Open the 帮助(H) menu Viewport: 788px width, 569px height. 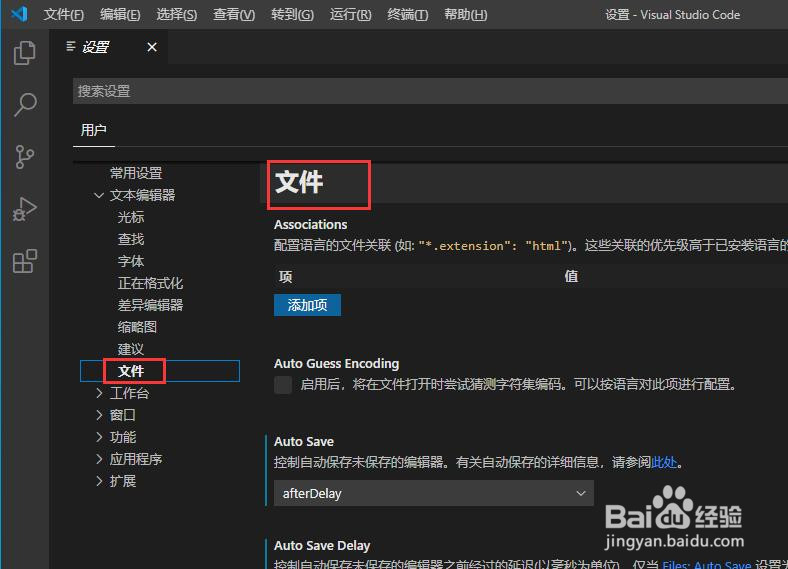pyautogui.click(x=465, y=15)
